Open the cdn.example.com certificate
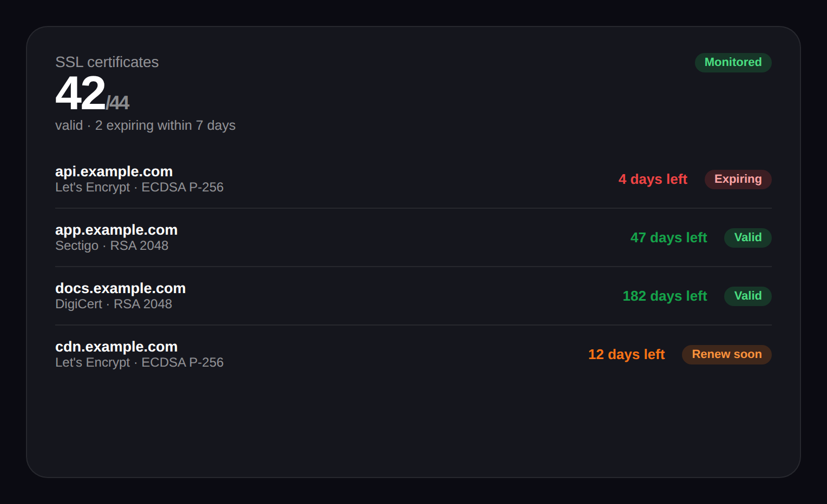 tap(116, 347)
